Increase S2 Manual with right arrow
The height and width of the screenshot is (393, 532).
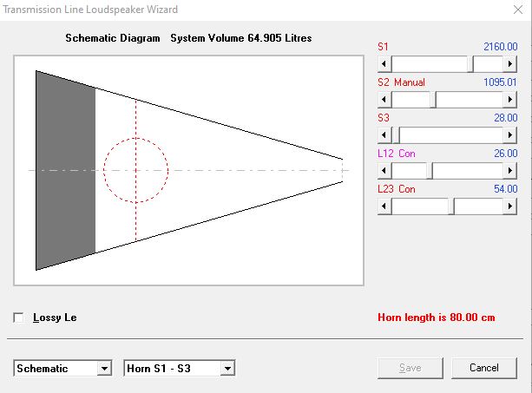510,100
